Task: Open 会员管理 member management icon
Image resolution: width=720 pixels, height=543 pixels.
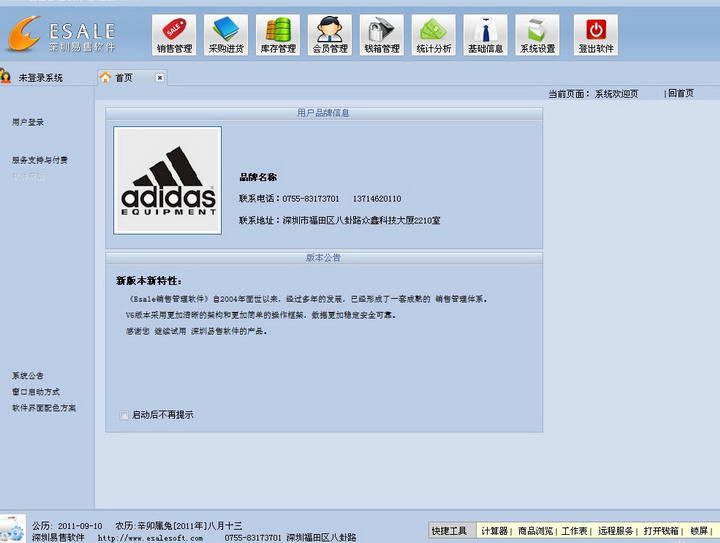Action: (330, 35)
